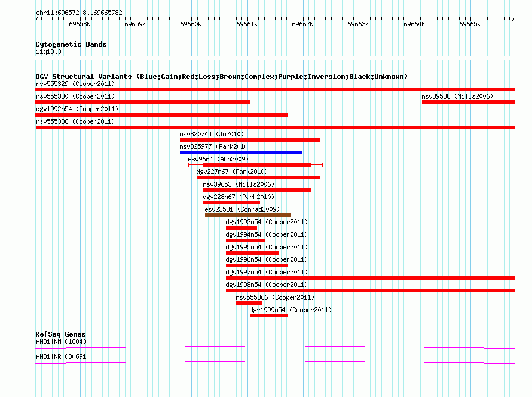
Task: Select the esv9664 (Ahn2009) label
Action: point(218,159)
